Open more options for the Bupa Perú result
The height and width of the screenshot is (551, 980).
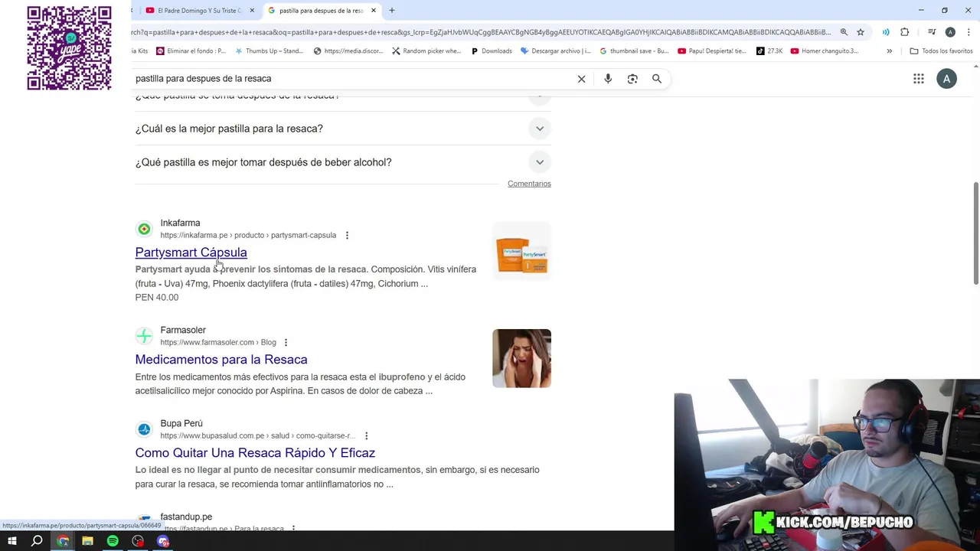[366, 436]
